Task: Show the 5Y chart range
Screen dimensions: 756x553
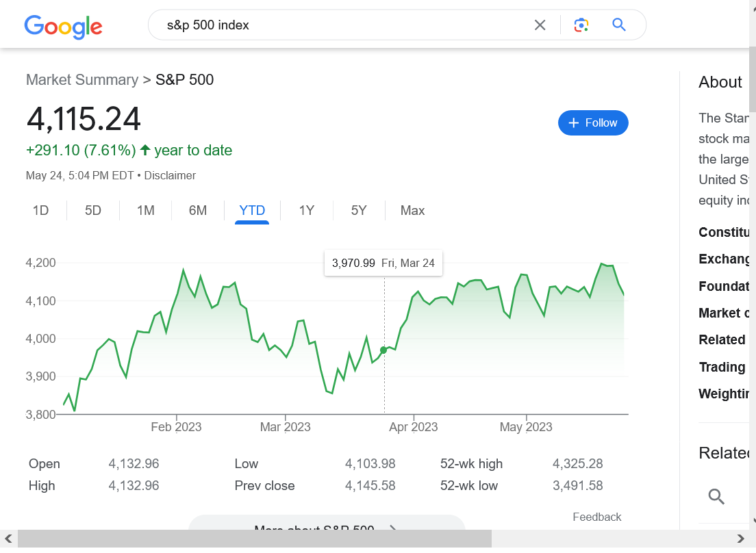Action: click(x=359, y=211)
